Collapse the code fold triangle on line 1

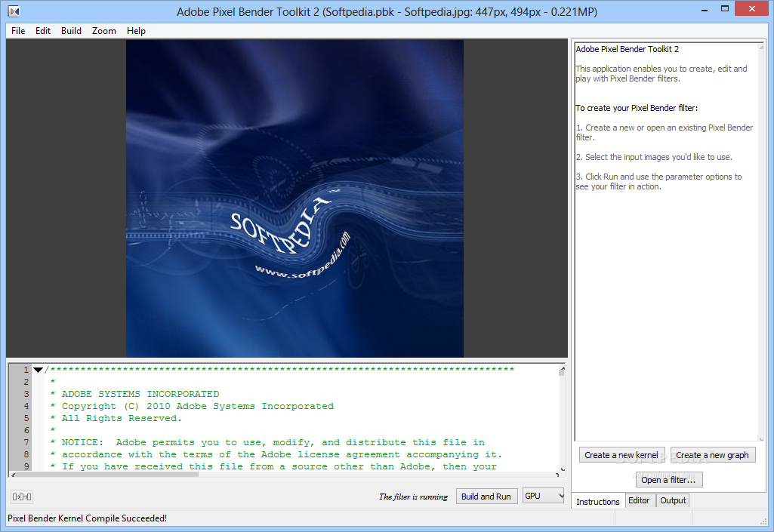pyautogui.click(x=38, y=370)
